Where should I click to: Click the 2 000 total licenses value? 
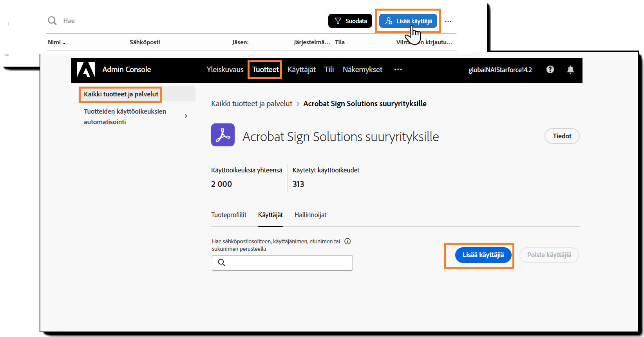pos(221,184)
